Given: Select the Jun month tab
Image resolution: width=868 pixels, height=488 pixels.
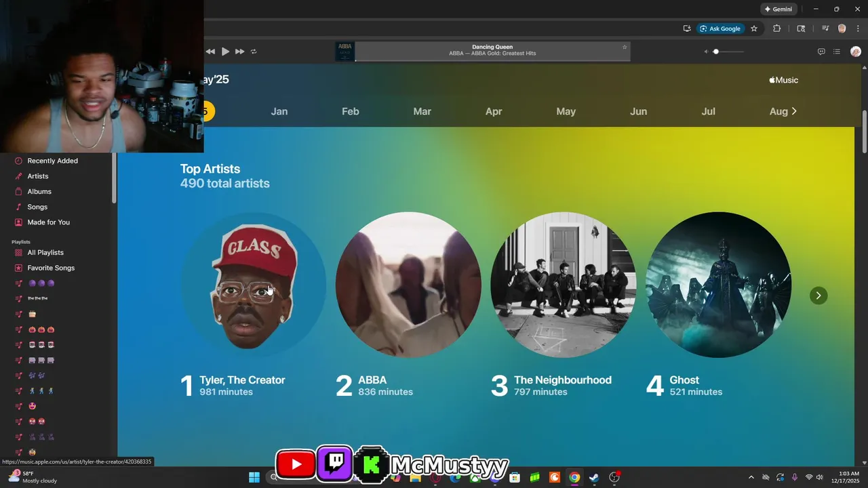Looking at the screenshot, I should pyautogui.click(x=638, y=111).
